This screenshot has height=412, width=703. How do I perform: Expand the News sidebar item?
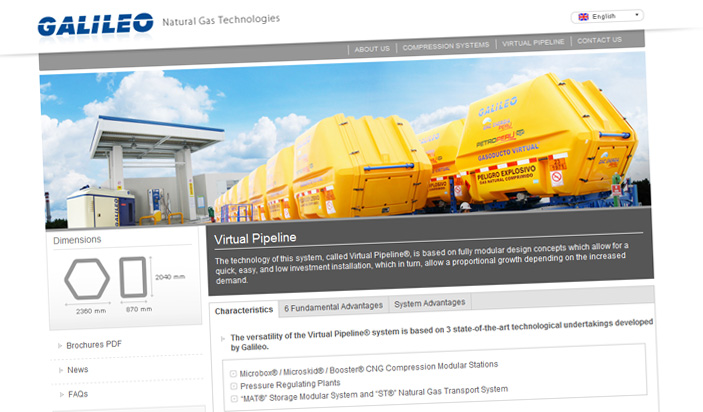(77, 369)
